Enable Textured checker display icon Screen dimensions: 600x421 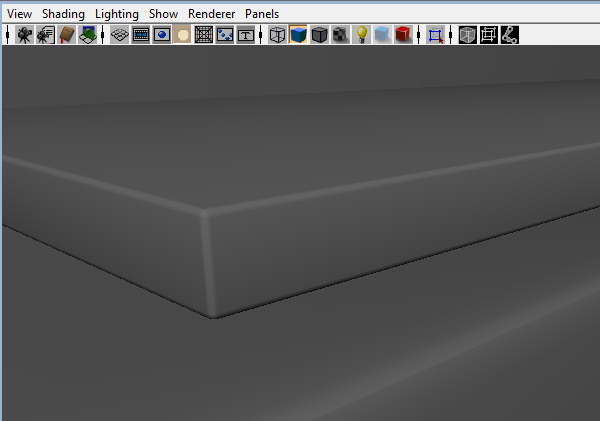(x=340, y=35)
